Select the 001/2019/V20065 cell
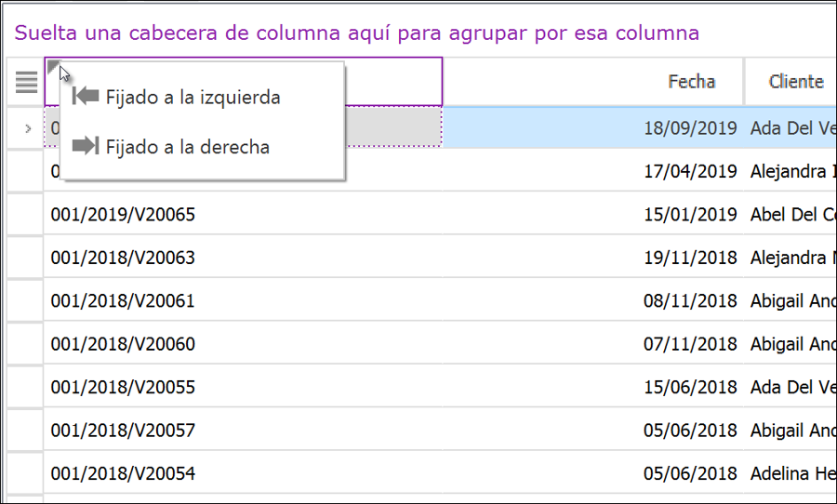The width and height of the screenshot is (837, 504). [123, 215]
